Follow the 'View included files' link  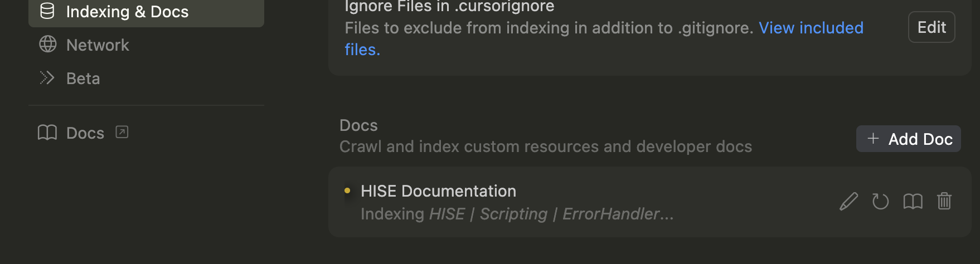pyautogui.click(x=811, y=28)
